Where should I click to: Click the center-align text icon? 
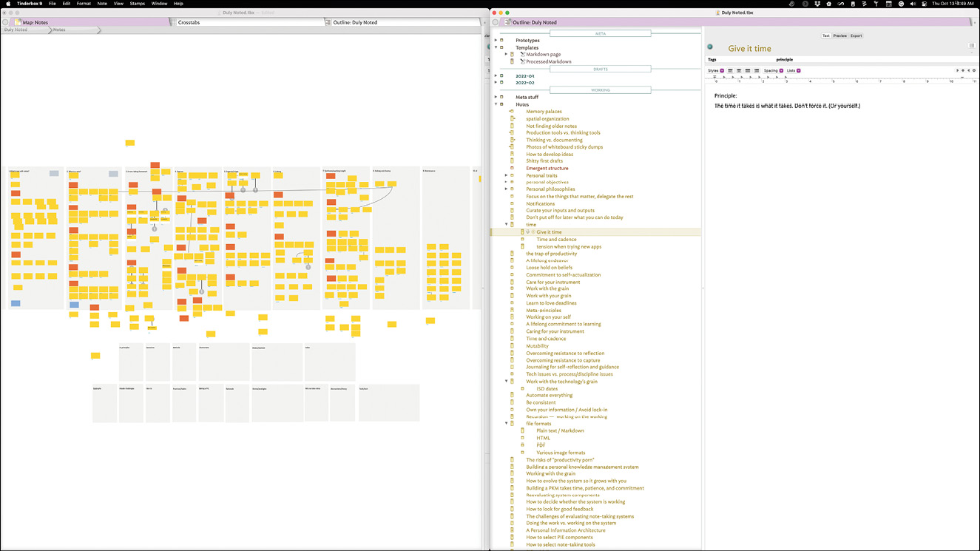coord(739,71)
